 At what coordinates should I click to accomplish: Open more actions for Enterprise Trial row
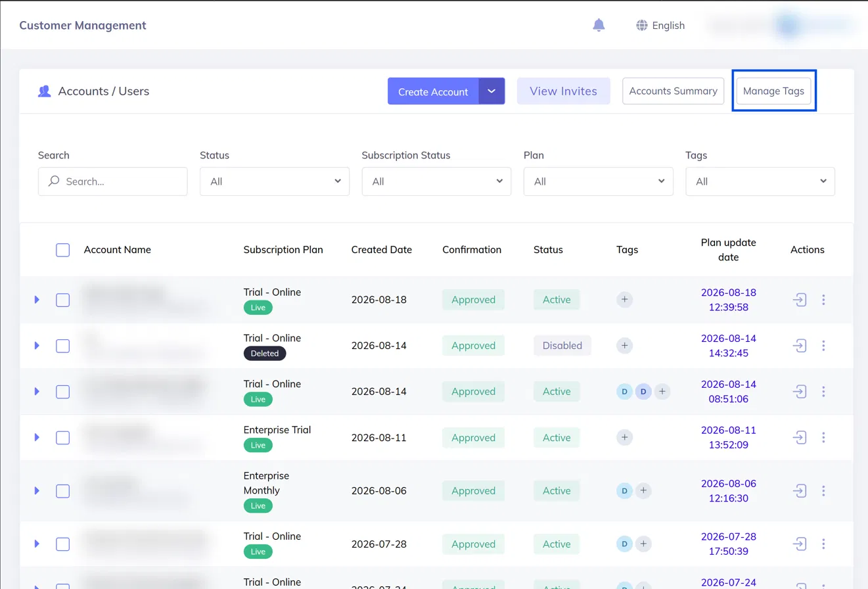coord(823,437)
